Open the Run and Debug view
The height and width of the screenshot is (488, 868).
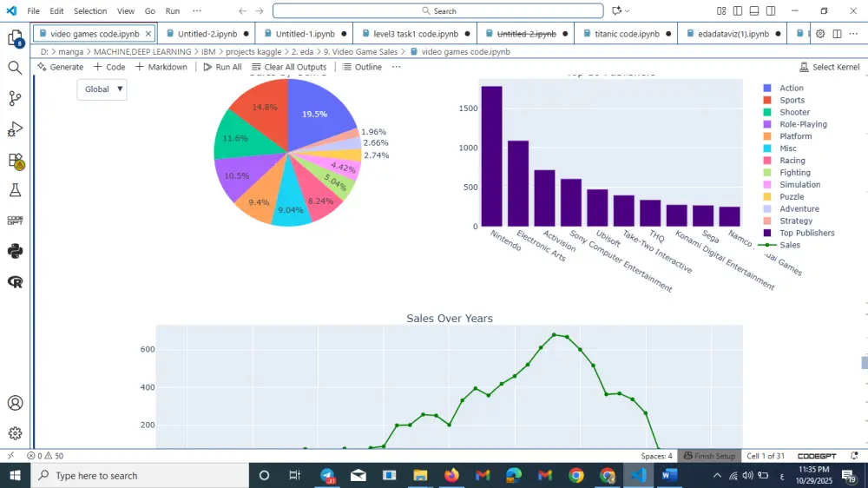click(15, 129)
